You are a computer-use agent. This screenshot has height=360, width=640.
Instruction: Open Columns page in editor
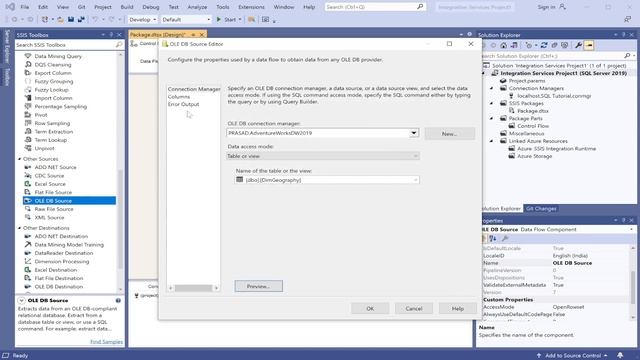pos(179,97)
